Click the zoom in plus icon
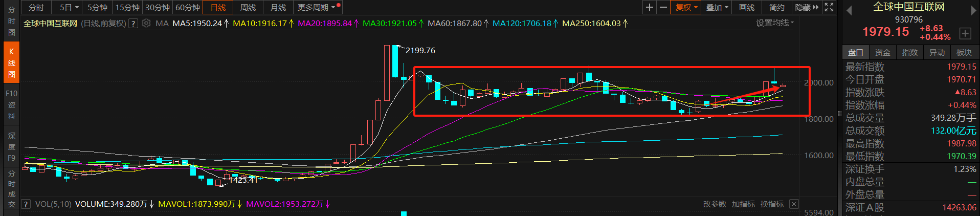This screenshot has height=216, width=980. pos(650,7)
